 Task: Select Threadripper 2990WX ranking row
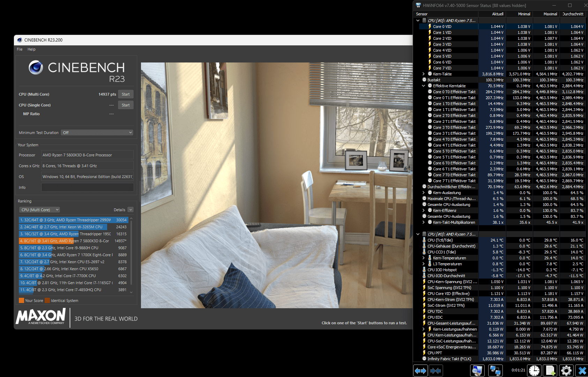coord(73,220)
